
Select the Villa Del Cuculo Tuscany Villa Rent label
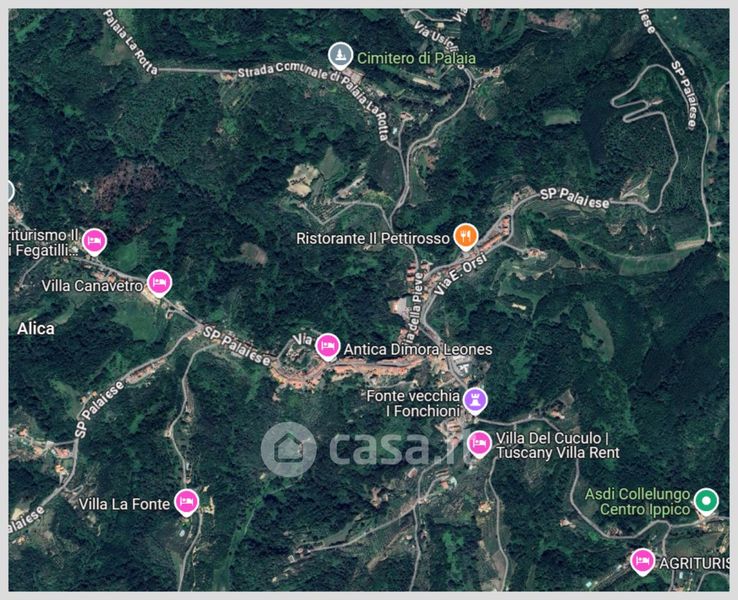pyautogui.click(x=557, y=446)
